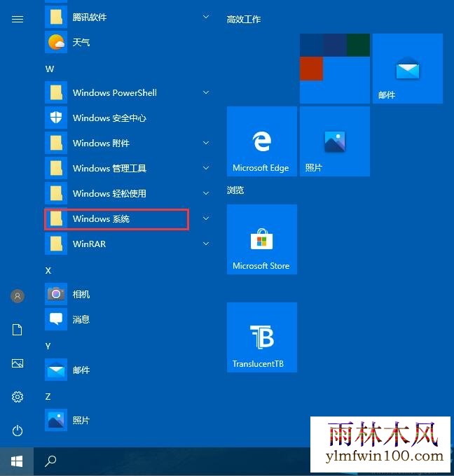The image size is (454, 476).
Task: Open the Microsoft Store tile
Action: pyautogui.click(x=262, y=239)
